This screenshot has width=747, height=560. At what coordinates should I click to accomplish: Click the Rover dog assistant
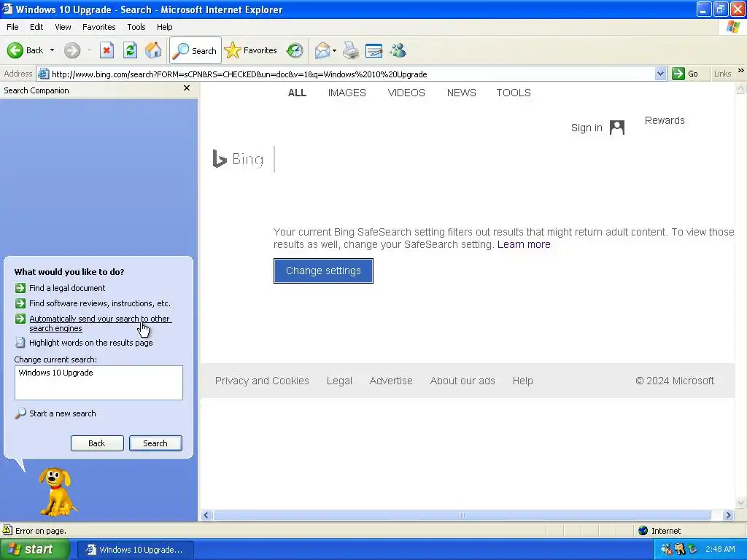pyautogui.click(x=57, y=492)
